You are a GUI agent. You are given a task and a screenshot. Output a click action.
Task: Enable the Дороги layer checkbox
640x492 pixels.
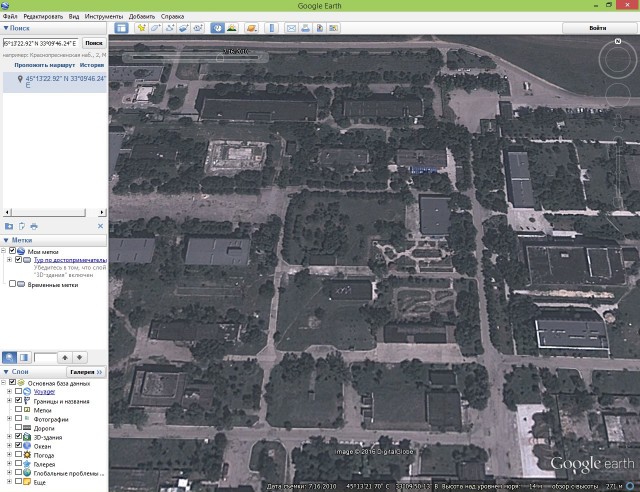click(x=18, y=427)
